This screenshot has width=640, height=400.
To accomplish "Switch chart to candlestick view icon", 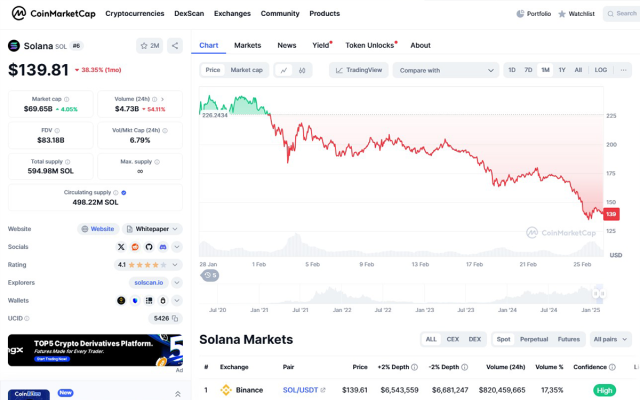I will [302, 70].
